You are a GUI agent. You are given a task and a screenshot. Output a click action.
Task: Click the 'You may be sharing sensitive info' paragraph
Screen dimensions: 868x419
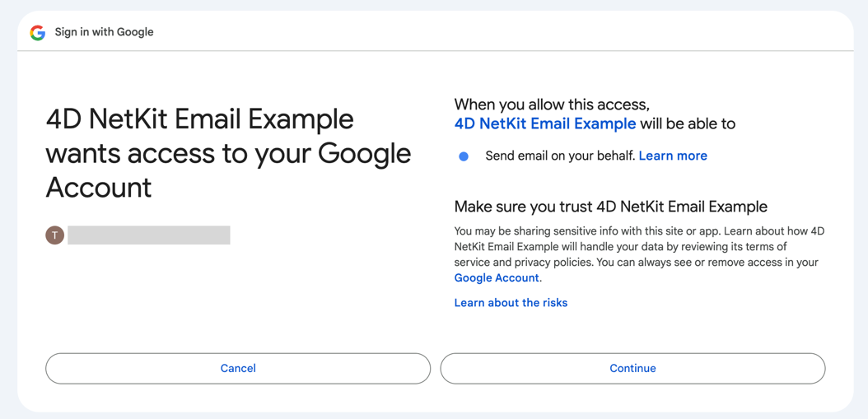(639, 254)
